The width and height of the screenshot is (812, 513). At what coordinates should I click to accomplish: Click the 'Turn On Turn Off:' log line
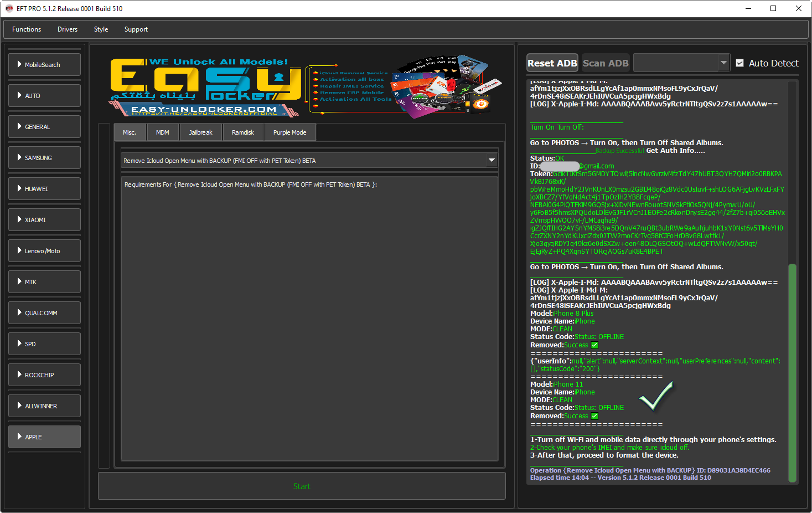(x=557, y=127)
